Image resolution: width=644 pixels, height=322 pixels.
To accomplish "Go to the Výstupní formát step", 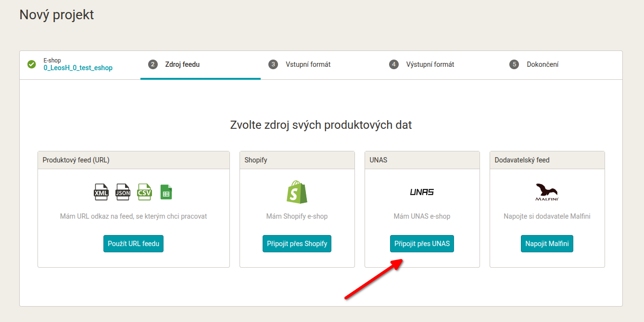I will pos(430,64).
